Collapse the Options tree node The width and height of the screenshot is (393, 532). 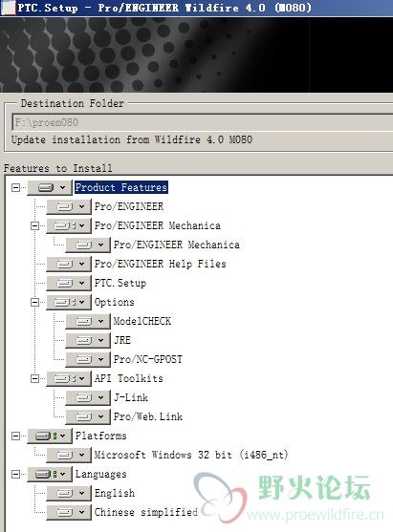[34, 303]
